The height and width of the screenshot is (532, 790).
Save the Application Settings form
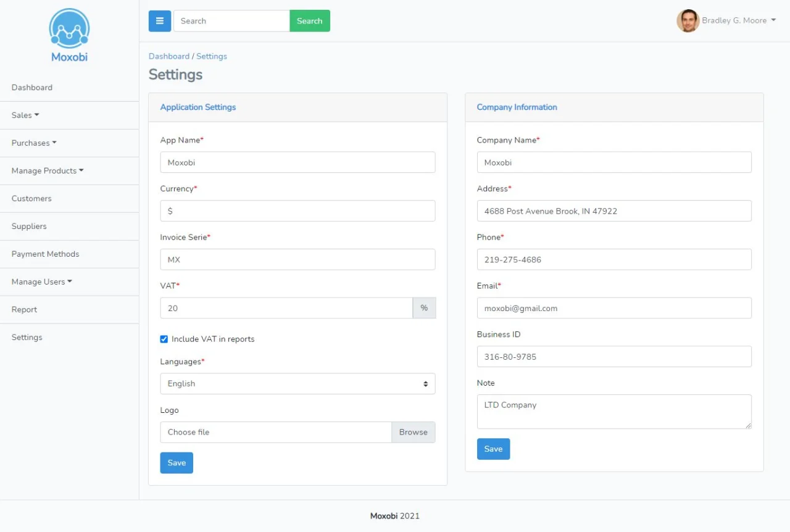pyautogui.click(x=177, y=463)
